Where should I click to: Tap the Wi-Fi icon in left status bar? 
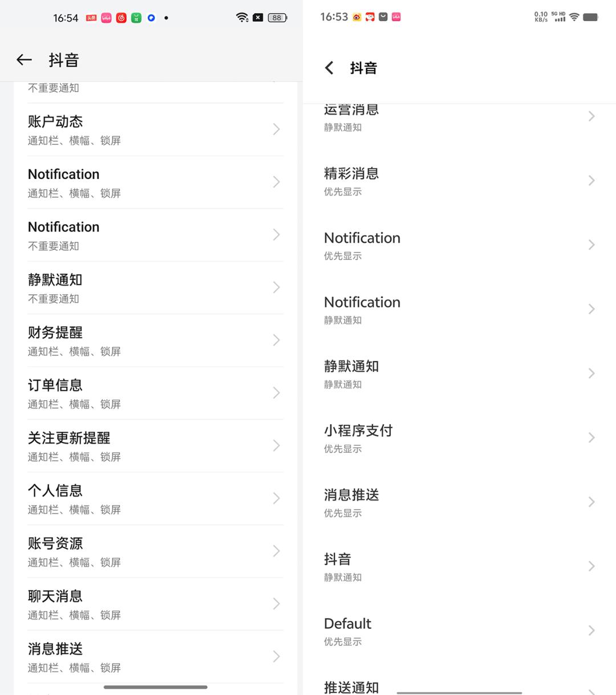242,18
